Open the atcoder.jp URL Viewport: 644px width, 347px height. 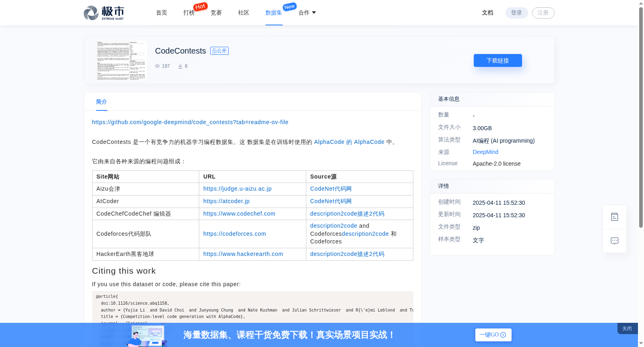tap(227, 201)
